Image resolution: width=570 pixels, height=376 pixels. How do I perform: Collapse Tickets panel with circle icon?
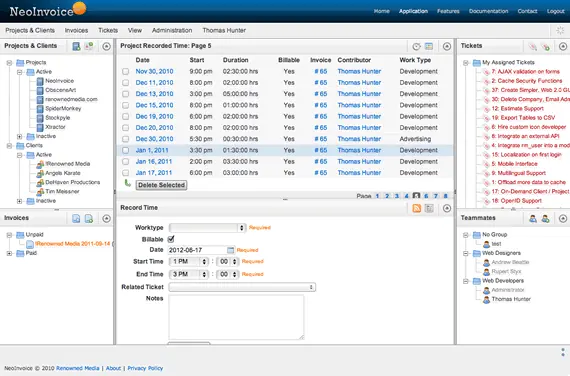563,46
